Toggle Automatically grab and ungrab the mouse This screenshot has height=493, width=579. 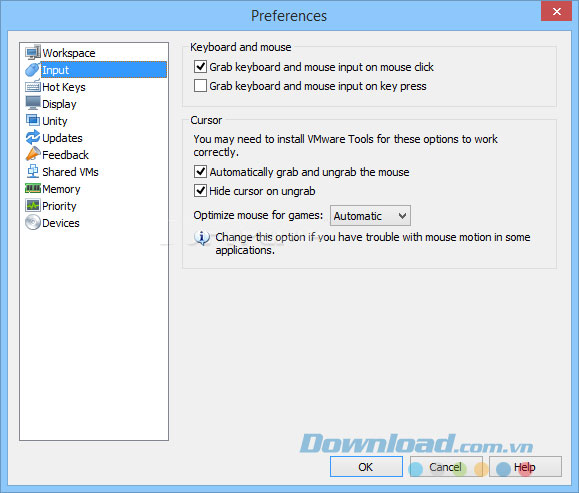coord(200,172)
